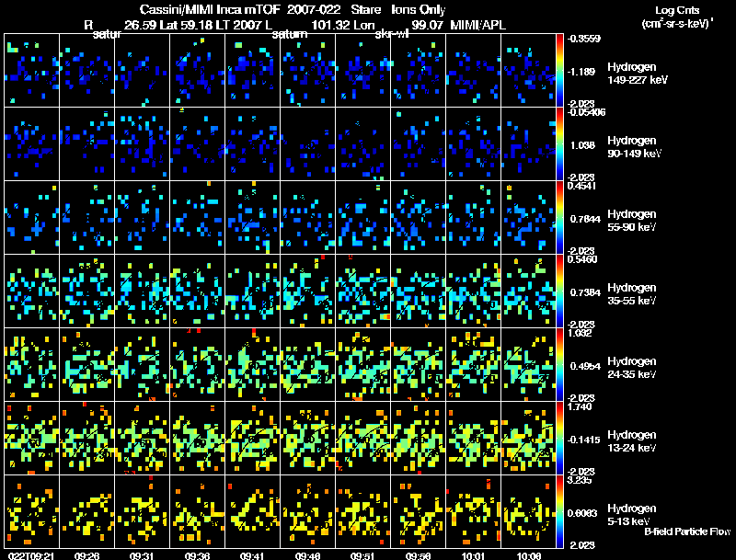Click the 'Hydrogen 90-149 keV' row label

pos(635,147)
